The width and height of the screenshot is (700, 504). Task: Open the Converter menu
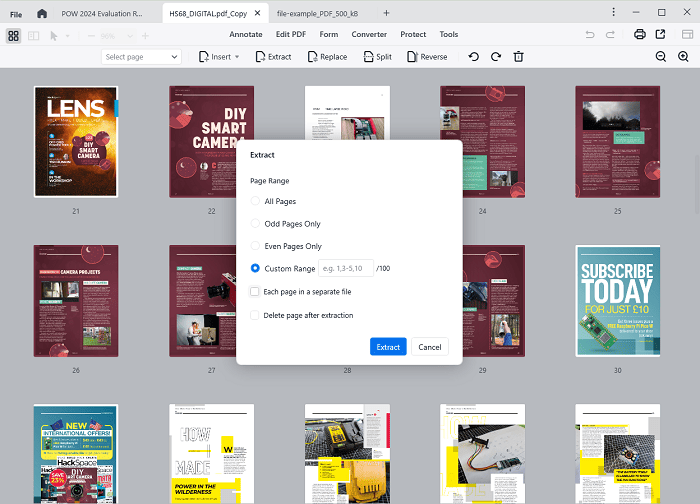pos(369,35)
